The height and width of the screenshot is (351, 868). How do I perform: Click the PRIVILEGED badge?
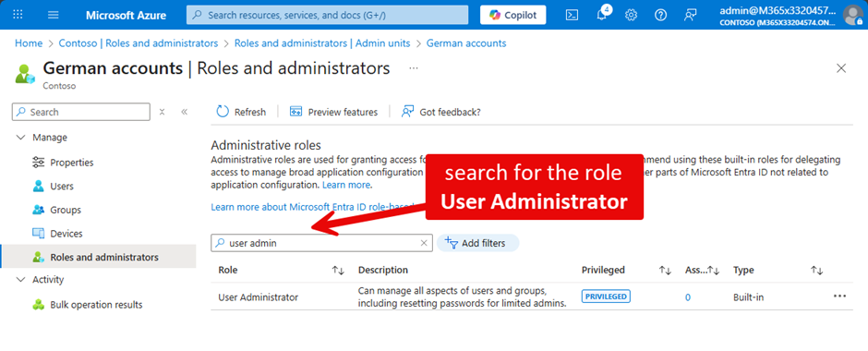coord(606,297)
